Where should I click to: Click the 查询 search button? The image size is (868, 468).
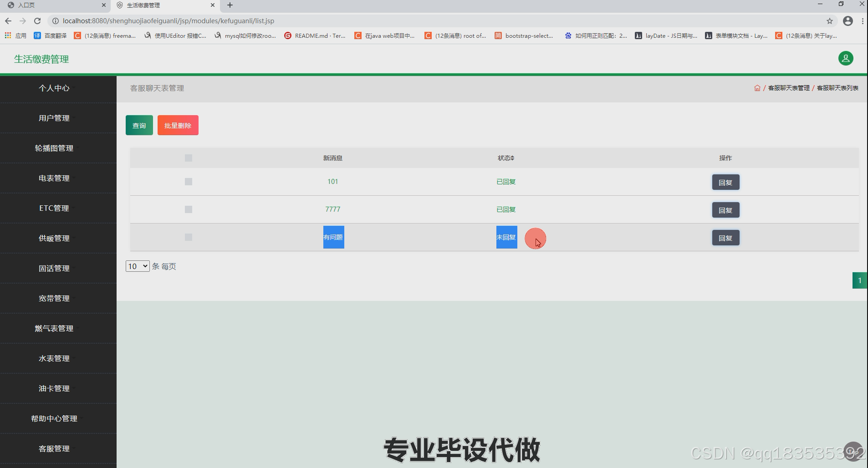(x=139, y=125)
